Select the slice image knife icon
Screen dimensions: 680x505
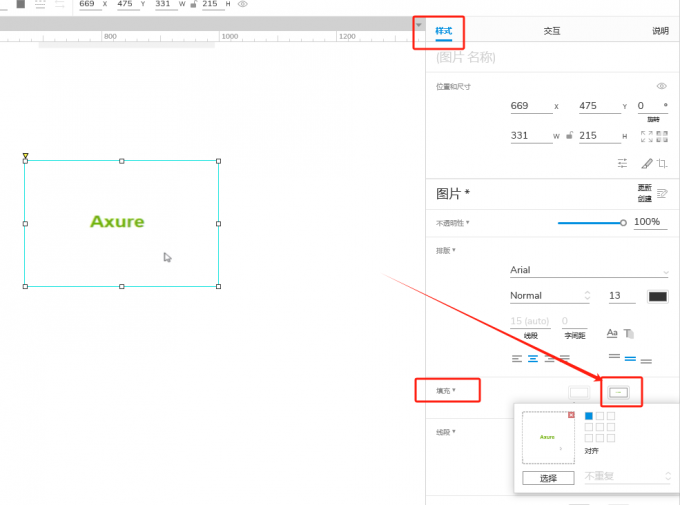(x=647, y=163)
